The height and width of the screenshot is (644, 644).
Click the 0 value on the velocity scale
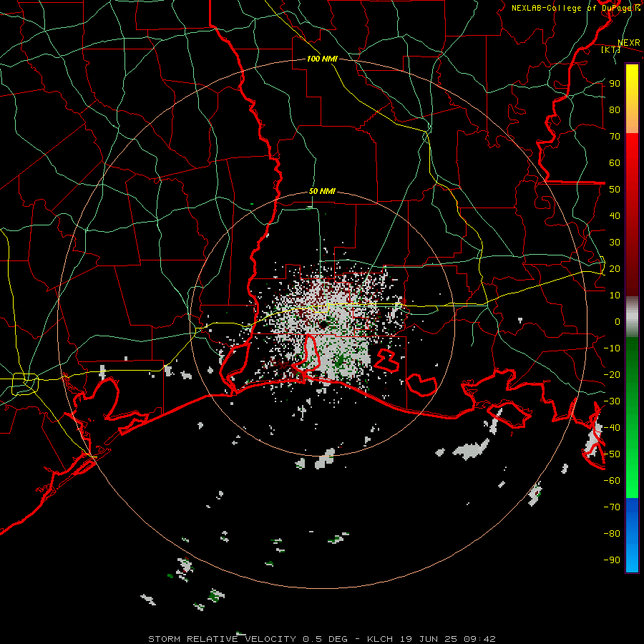tap(618, 321)
